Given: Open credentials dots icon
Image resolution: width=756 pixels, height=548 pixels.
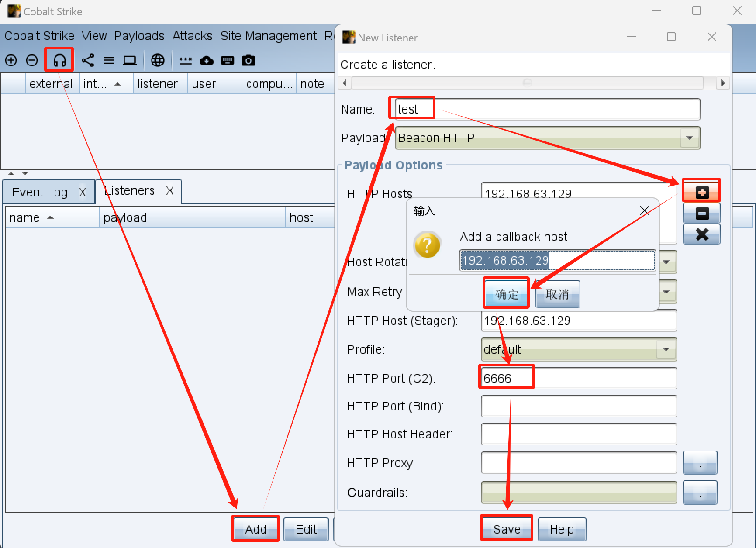Looking at the screenshot, I should (x=186, y=60).
